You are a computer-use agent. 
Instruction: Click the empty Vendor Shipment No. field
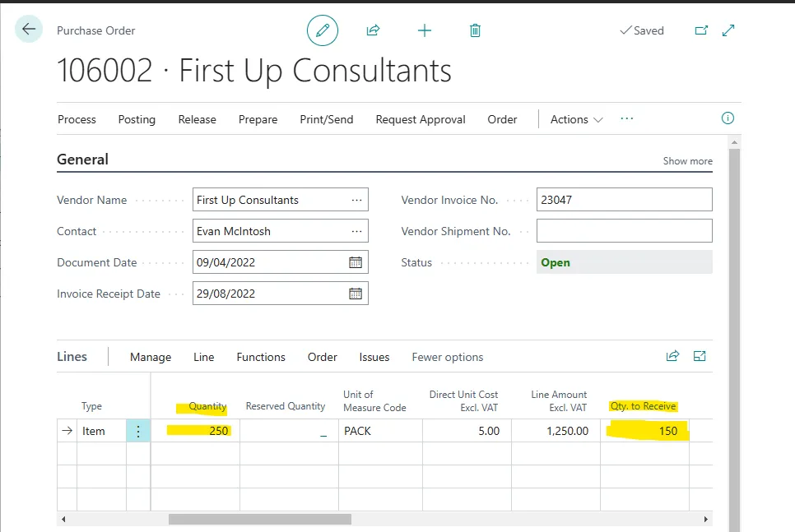point(624,231)
